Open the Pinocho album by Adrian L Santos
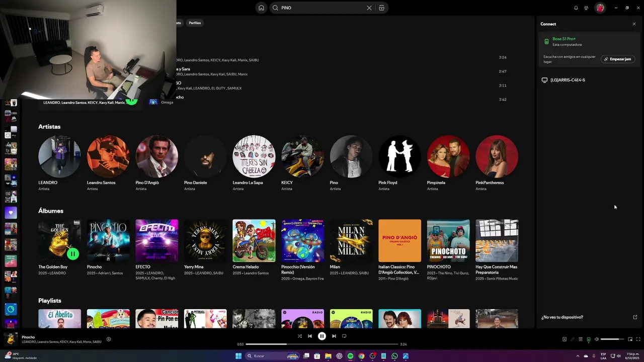The image size is (644, 362). point(108,248)
